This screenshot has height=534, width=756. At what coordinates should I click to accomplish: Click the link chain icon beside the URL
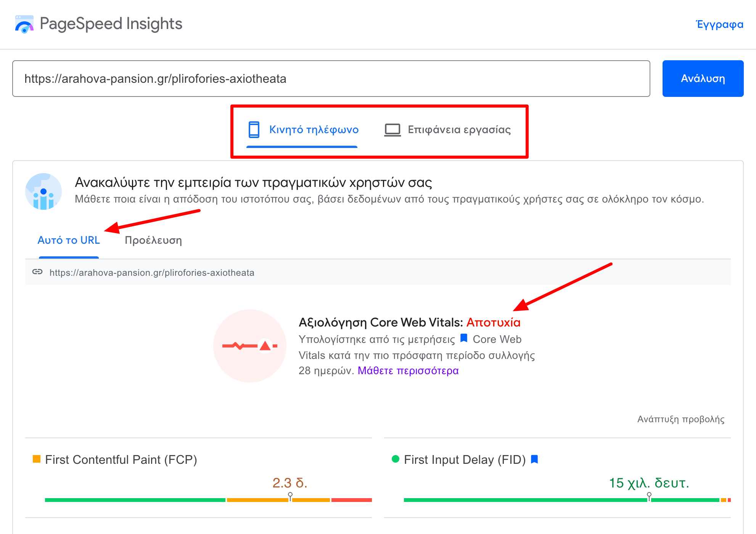tap(37, 272)
